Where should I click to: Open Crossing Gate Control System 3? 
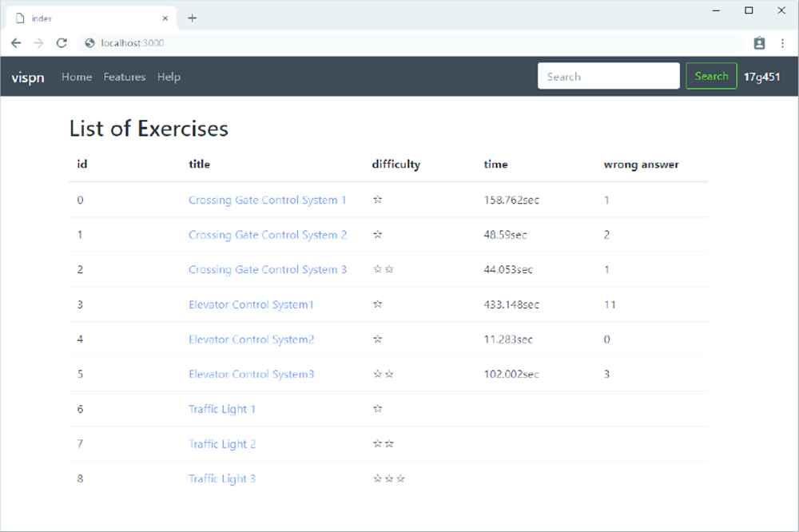[x=267, y=270]
